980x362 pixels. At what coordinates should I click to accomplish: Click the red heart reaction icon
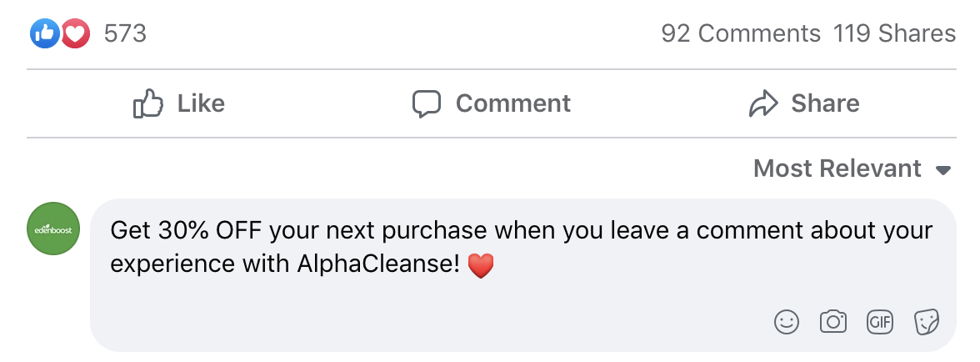(75, 34)
